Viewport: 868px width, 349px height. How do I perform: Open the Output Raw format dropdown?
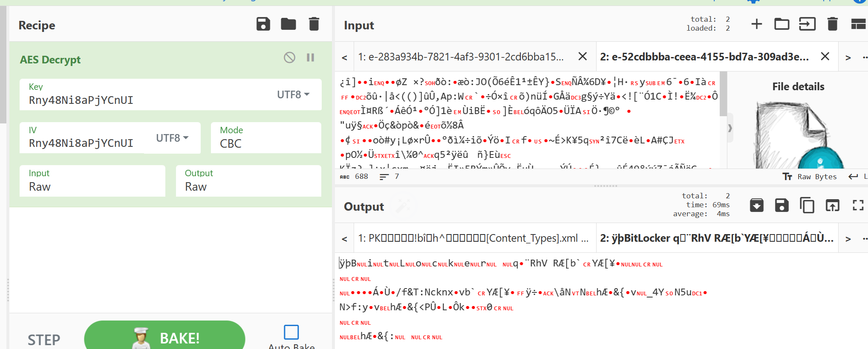click(x=248, y=181)
